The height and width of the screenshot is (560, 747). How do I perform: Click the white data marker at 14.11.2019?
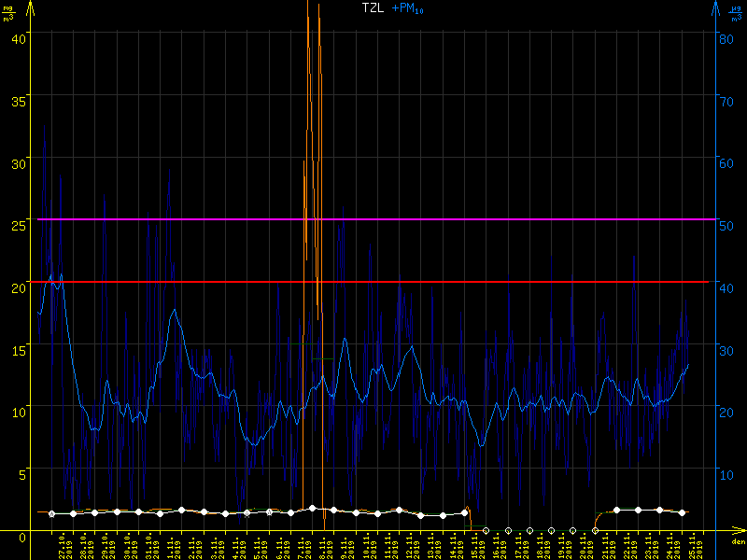coord(464,512)
